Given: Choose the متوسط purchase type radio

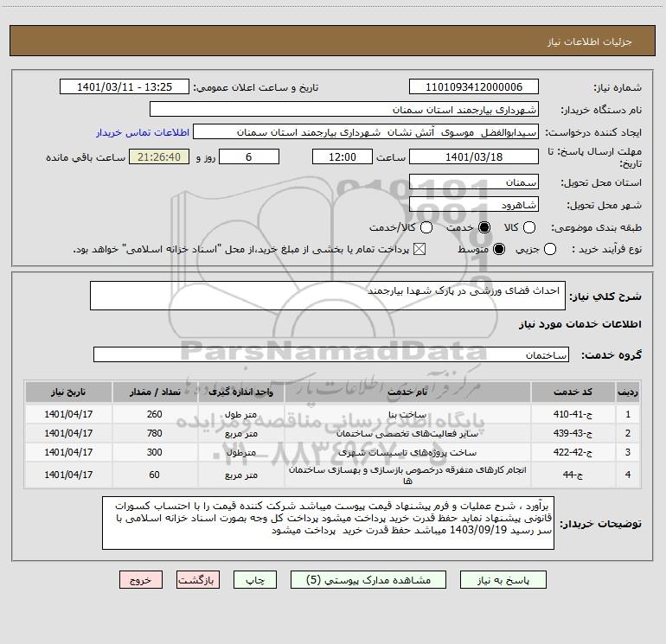Looking at the screenshot, I should 499,249.
